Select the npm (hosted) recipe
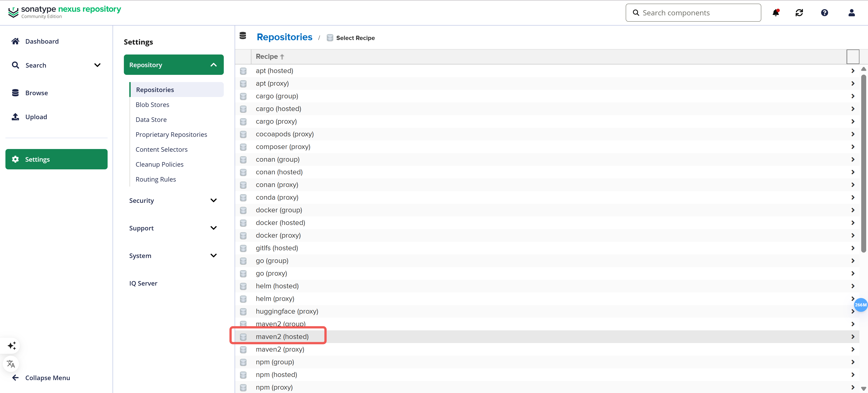Image resolution: width=868 pixels, height=393 pixels. point(547,374)
